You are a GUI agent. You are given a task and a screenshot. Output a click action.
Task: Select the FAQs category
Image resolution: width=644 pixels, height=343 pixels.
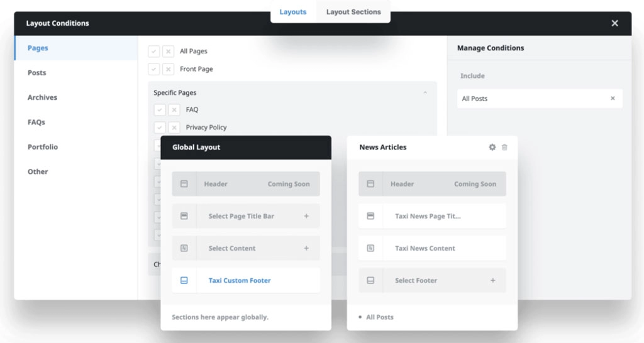point(76,122)
